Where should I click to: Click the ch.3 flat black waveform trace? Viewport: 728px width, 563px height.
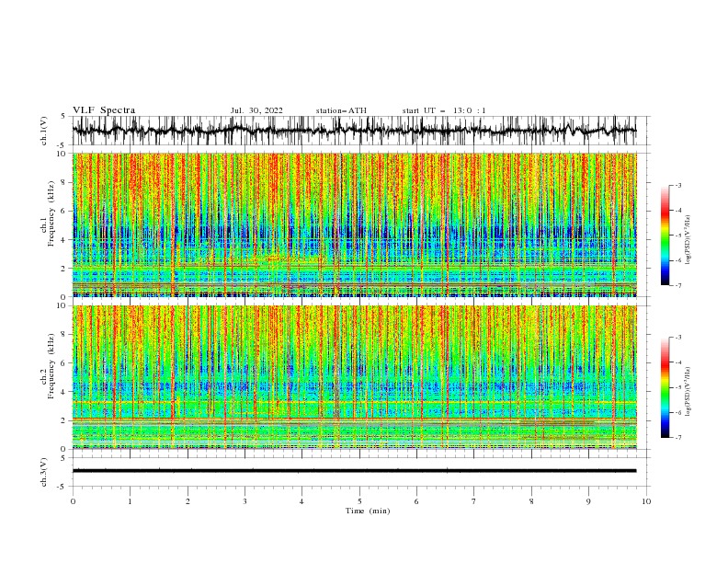click(354, 471)
